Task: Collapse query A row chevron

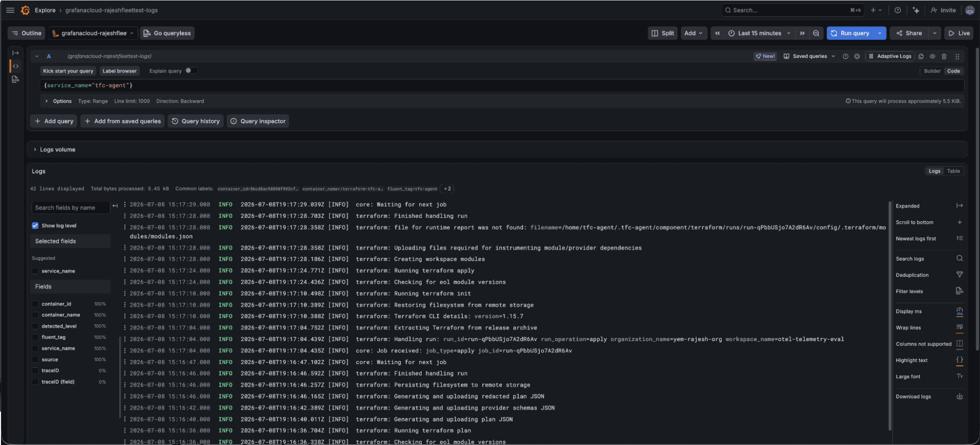Action: pyautogui.click(x=37, y=56)
